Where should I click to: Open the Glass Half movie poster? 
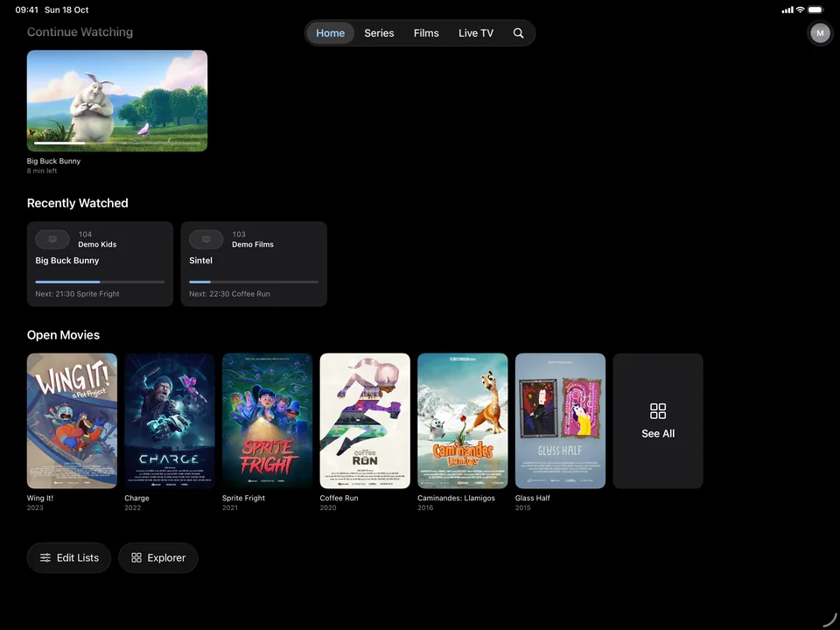(x=560, y=421)
